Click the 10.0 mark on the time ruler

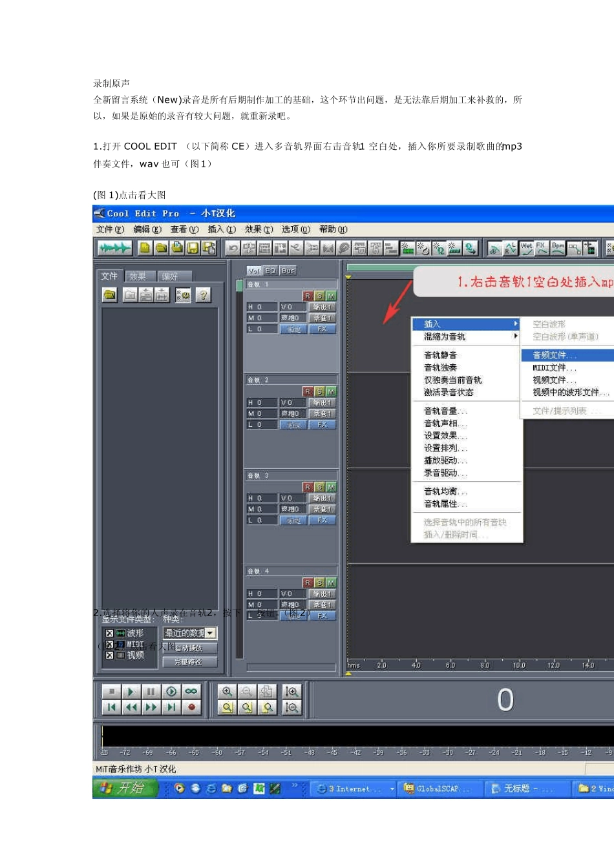(519, 665)
